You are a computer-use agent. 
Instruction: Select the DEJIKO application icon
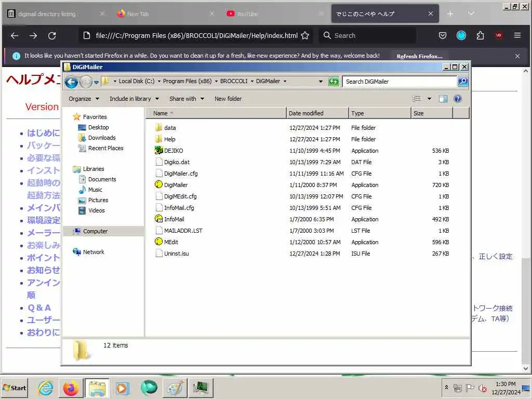[158, 150]
